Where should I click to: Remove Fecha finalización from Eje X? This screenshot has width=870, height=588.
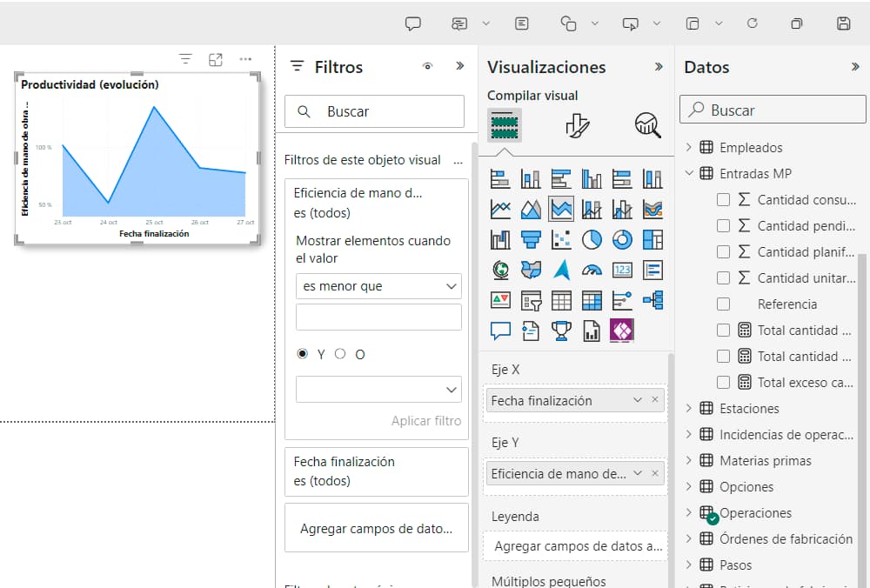(656, 400)
